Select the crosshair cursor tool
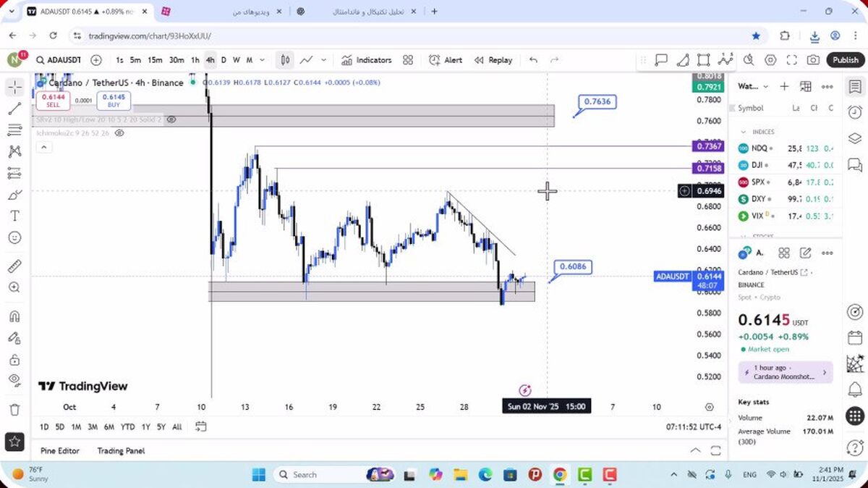Image resolution: width=868 pixels, height=488 pixels. click(14, 88)
